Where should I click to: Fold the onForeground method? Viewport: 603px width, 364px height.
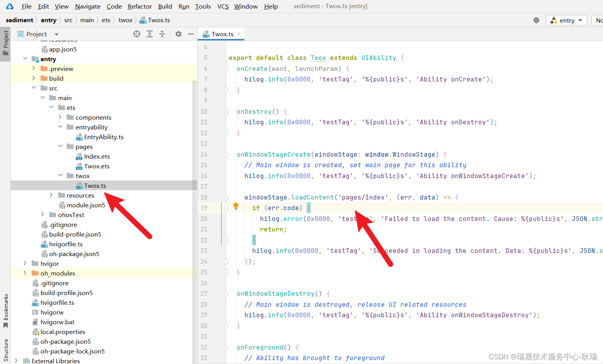[226, 348]
